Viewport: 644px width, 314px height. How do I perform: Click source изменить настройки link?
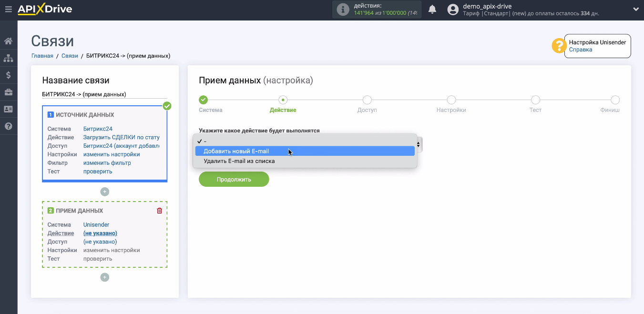[112, 154]
